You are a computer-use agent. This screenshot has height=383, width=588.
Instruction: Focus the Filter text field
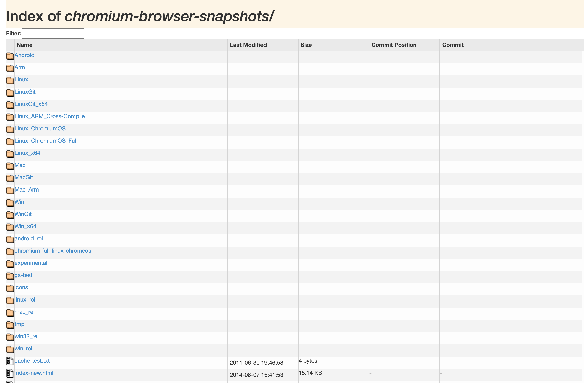coord(53,33)
